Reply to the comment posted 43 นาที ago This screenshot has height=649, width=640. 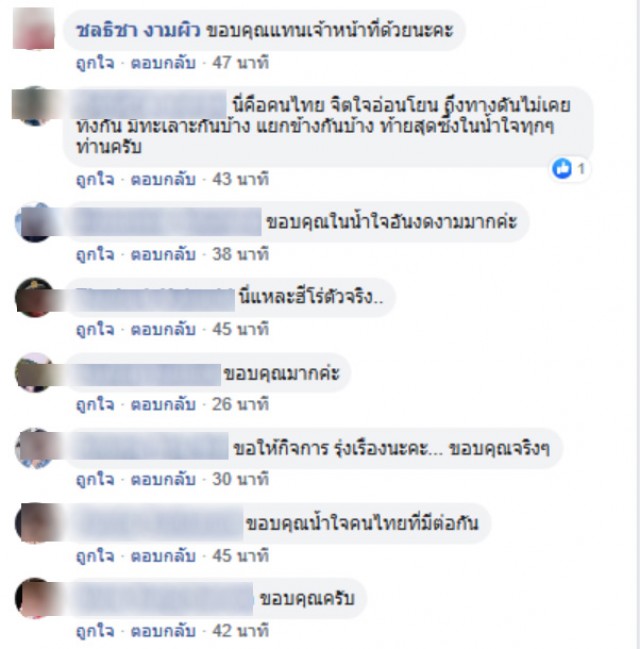pos(163,180)
